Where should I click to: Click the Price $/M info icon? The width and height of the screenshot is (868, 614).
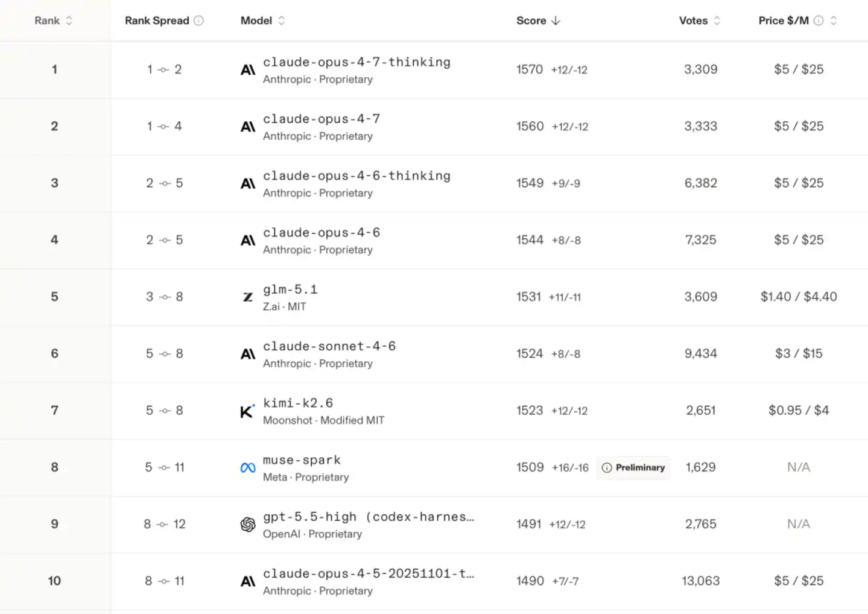coord(819,21)
